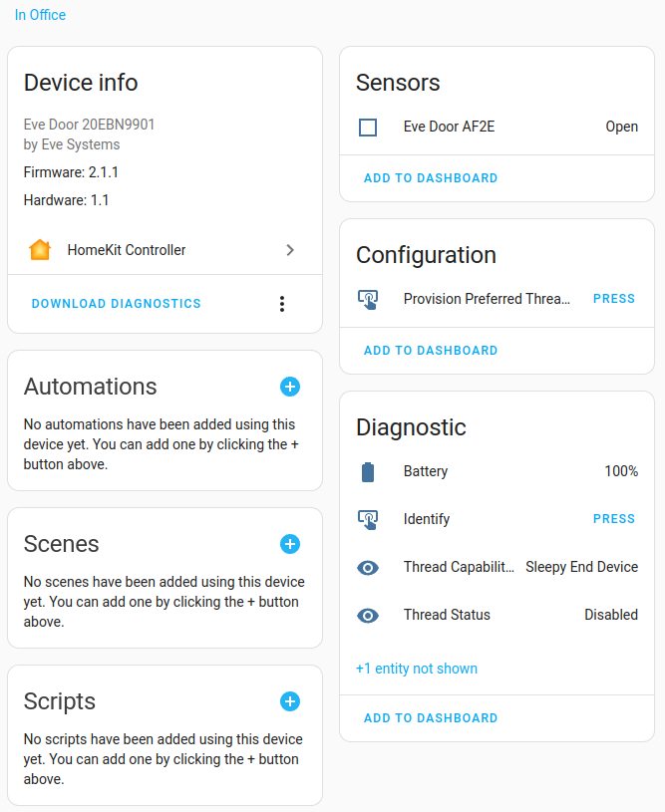Click the Open state of Eve Door AF2E
This screenshot has width=665, height=812.
(621, 127)
